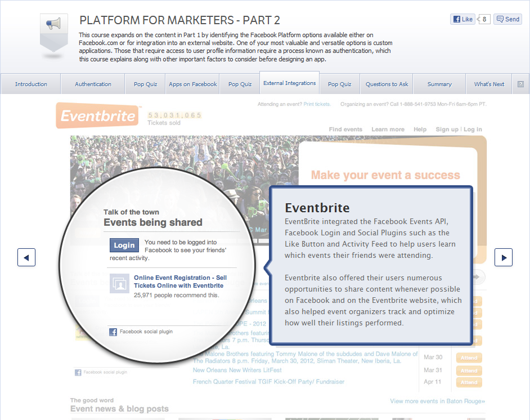Image resolution: width=530 pixels, height=420 pixels.
Task: Click the Log in link
Action: 473,129
